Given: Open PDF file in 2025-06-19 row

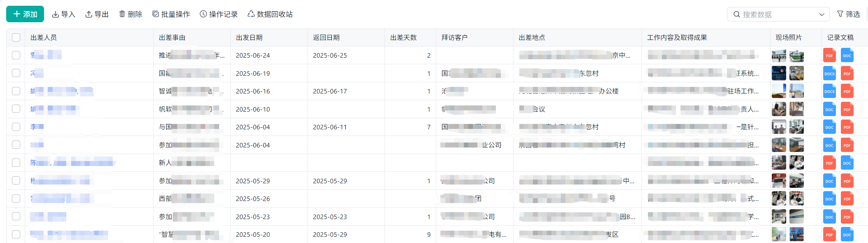Looking at the screenshot, I should click(x=847, y=74).
